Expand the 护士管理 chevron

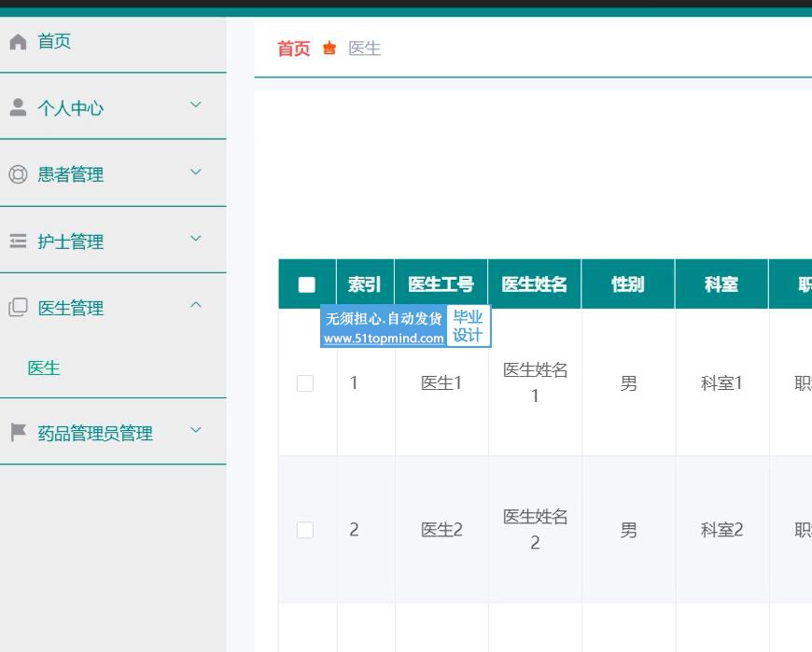pyautogui.click(x=196, y=238)
